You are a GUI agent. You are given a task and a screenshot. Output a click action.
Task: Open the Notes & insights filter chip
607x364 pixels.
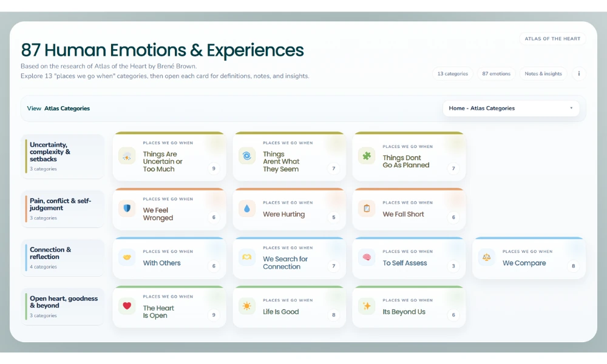(543, 73)
